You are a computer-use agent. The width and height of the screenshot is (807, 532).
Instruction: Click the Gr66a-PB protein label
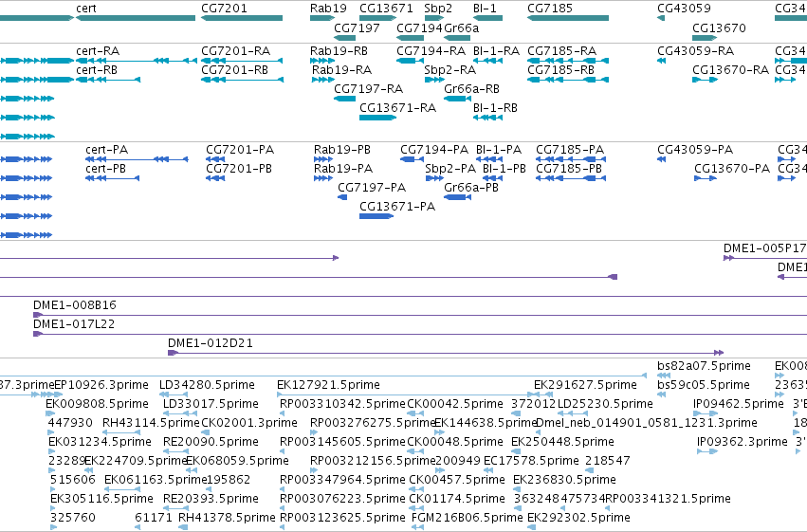pos(471,188)
